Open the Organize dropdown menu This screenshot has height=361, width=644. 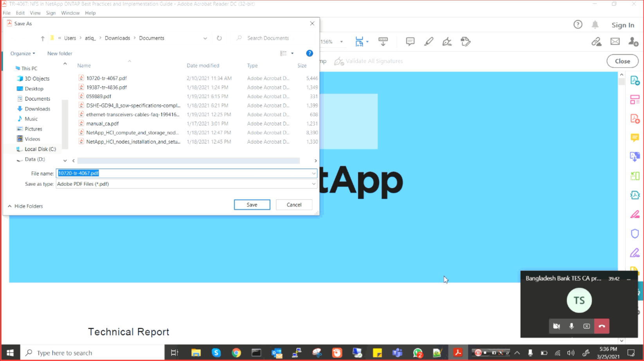click(23, 54)
